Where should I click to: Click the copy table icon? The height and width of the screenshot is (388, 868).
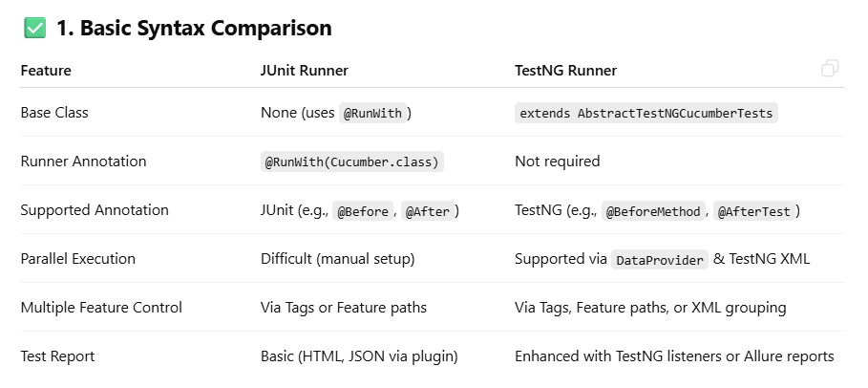(830, 68)
